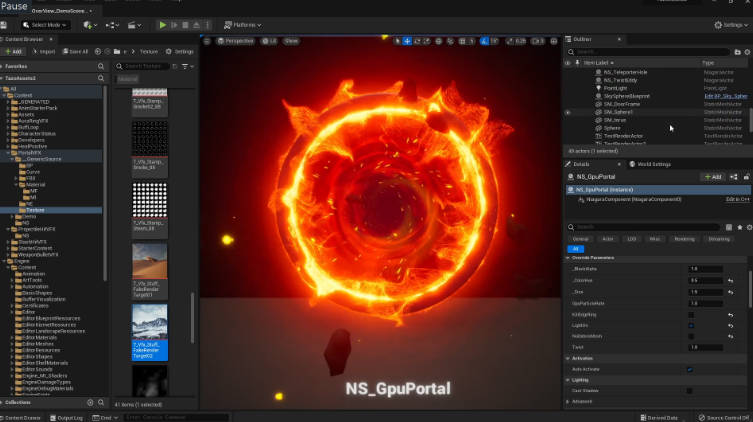Image resolution: width=753 pixels, height=422 pixels.
Task: Toggle visibility eye for SM_Sphere1
Action: coord(568,112)
